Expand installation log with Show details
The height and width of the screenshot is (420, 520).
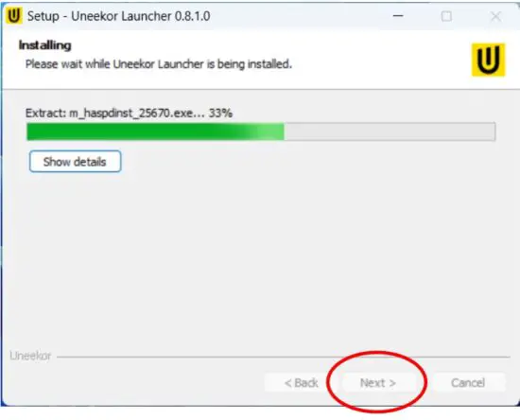point(76,162)
